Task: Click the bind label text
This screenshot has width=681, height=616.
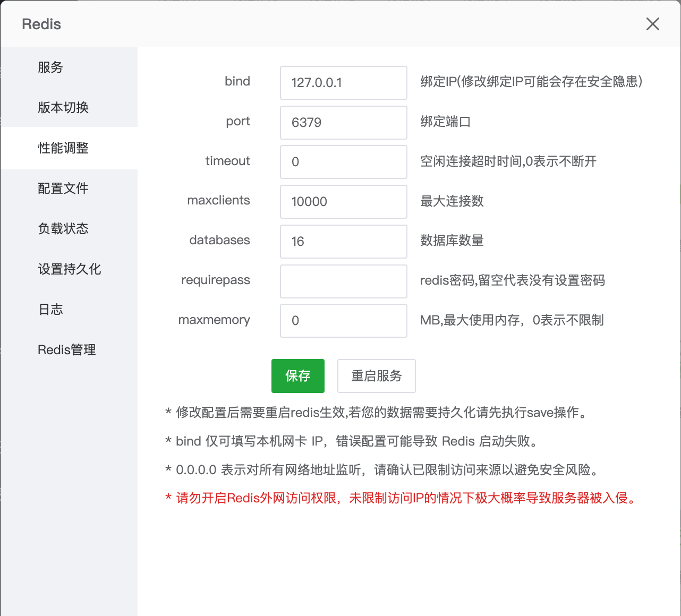Action: coord(237,81)
